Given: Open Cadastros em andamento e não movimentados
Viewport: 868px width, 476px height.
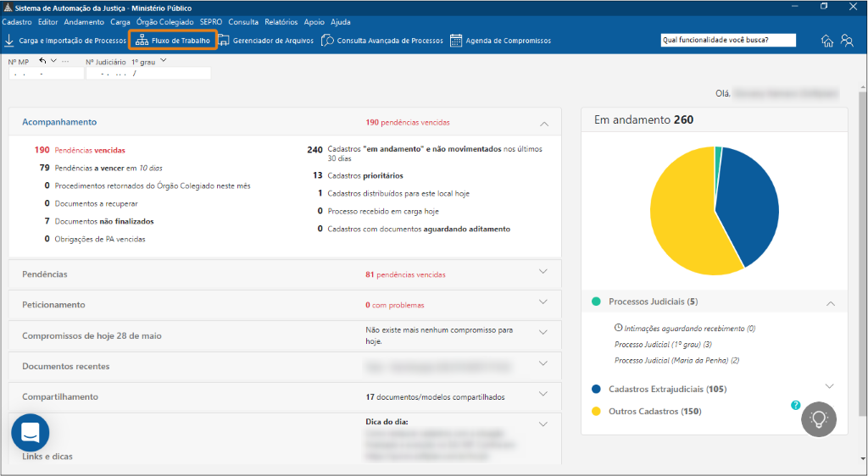Looking at the screenshot, I should (426, 153).
